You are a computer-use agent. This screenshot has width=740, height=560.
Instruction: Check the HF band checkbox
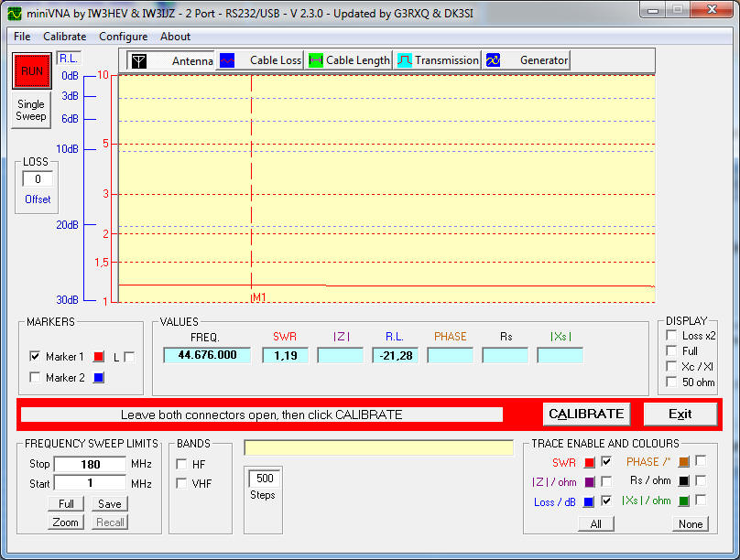pyautogui.click(x=181, y=464)
